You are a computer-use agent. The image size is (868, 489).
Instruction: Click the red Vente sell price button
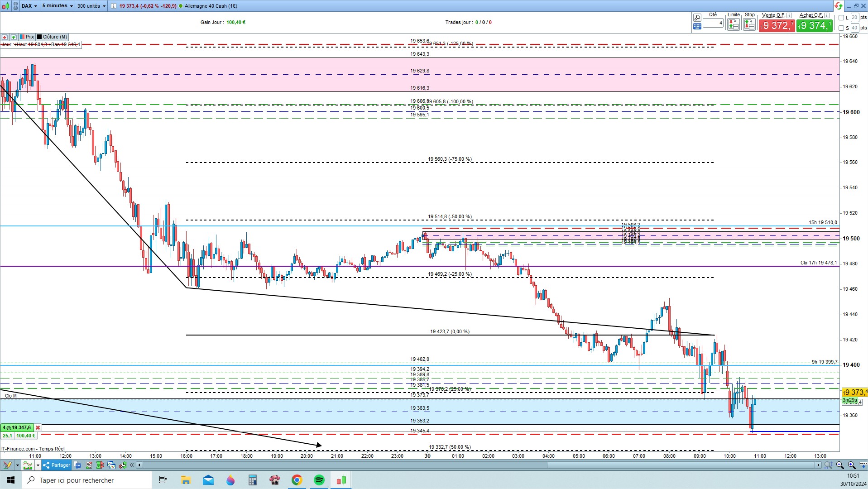coord(777,26)
